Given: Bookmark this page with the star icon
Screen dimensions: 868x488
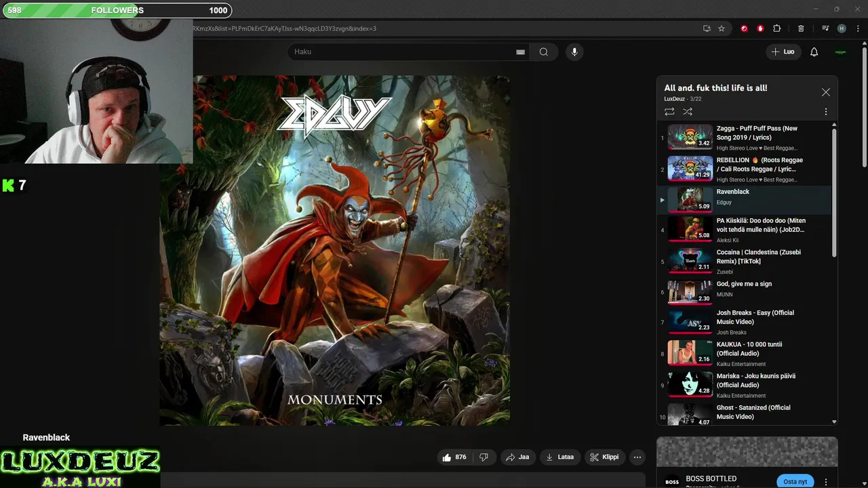Looking at the screenshot, I should 722,28.
